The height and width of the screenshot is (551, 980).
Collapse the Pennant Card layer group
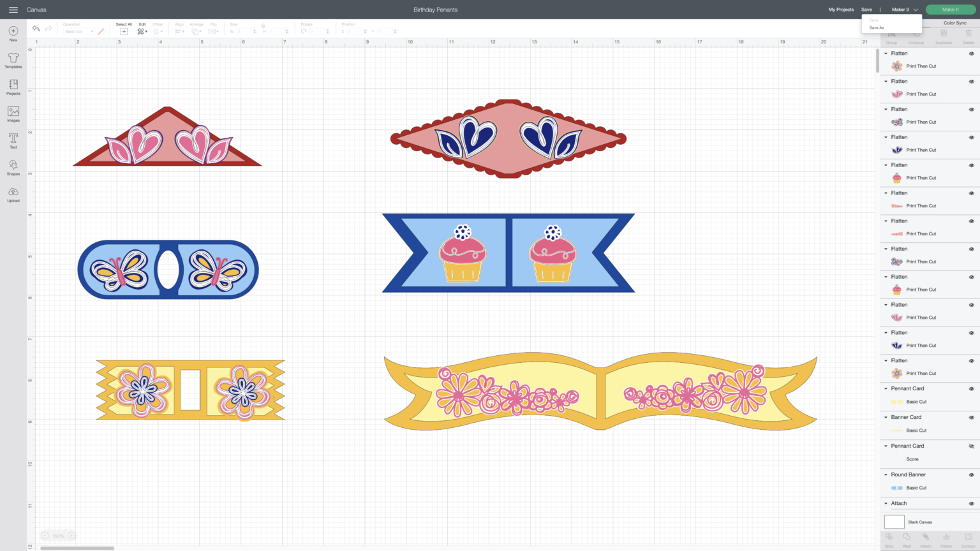pyautogui.click(x=885, y=388)
